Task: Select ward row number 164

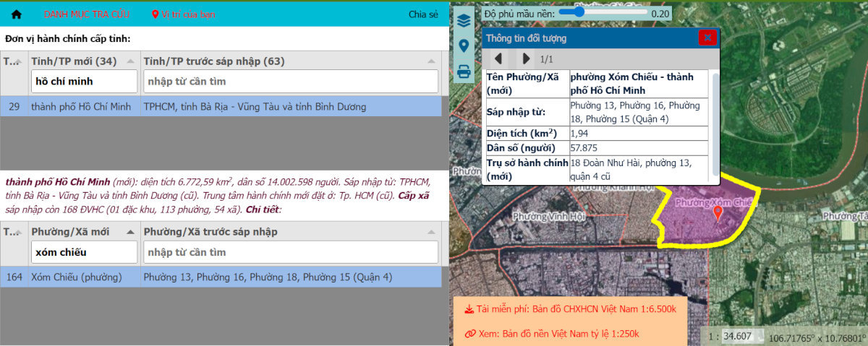Action: pos(14,277)
